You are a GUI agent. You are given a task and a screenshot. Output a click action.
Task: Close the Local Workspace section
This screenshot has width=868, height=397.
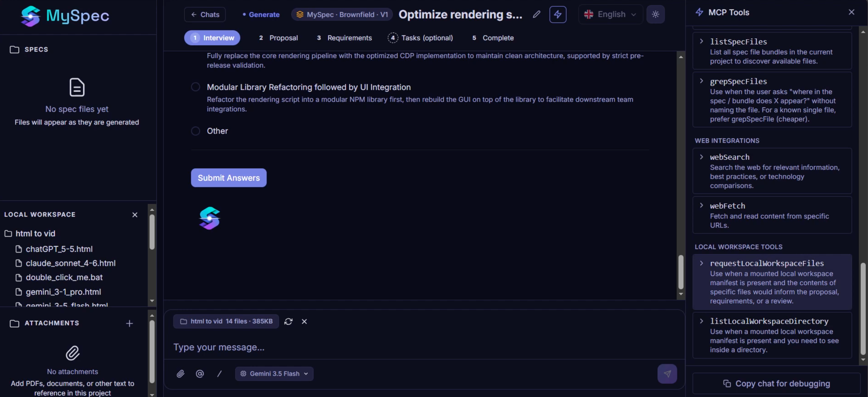click(x=135, y=215)
